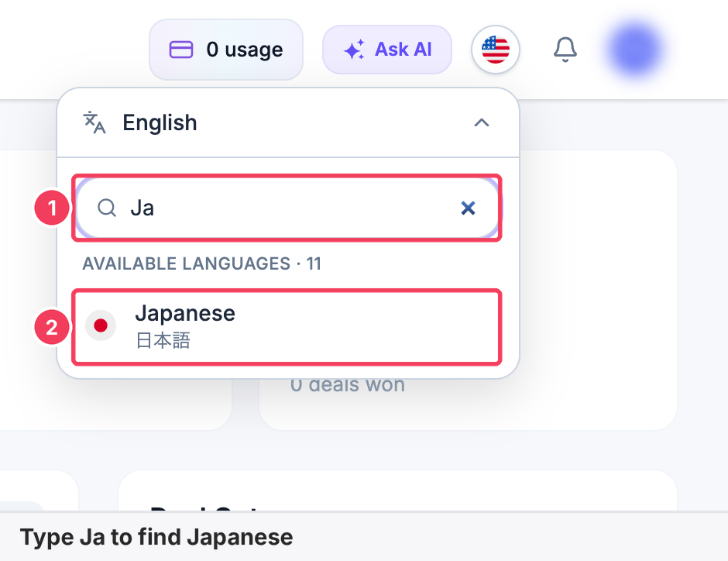The image size is (728, 561).
Task: Select the English current language header
Action: 288,122
